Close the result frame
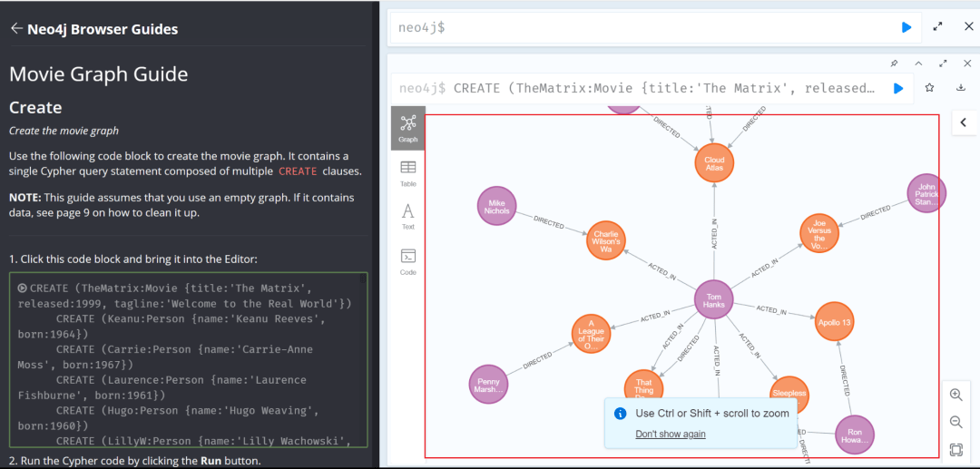Screen dimensions: 980x469 click(967, 64)
